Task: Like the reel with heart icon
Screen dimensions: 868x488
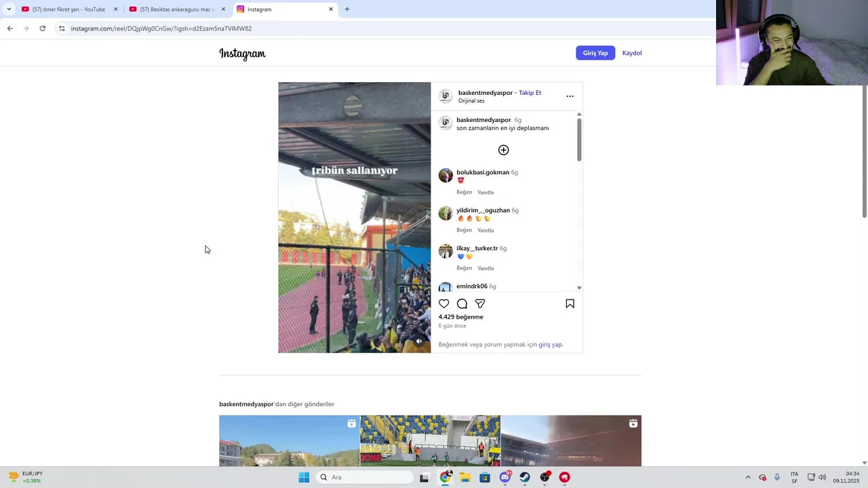Action: (x=444, y=304)
